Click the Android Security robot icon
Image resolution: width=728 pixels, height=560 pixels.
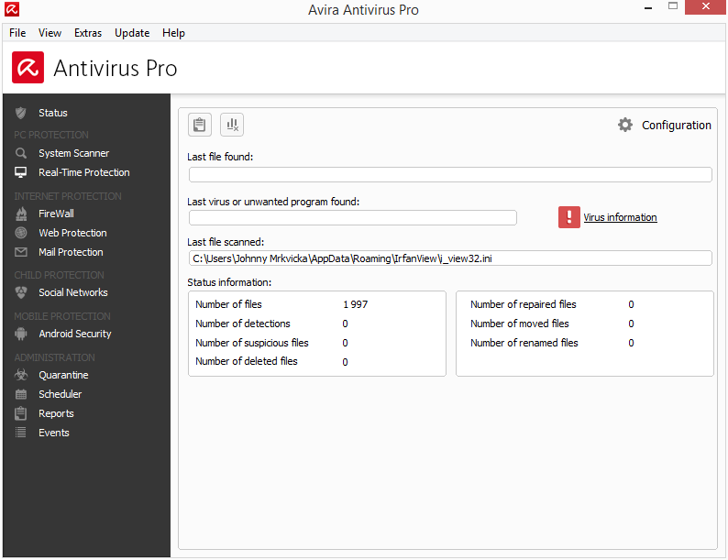20,334
